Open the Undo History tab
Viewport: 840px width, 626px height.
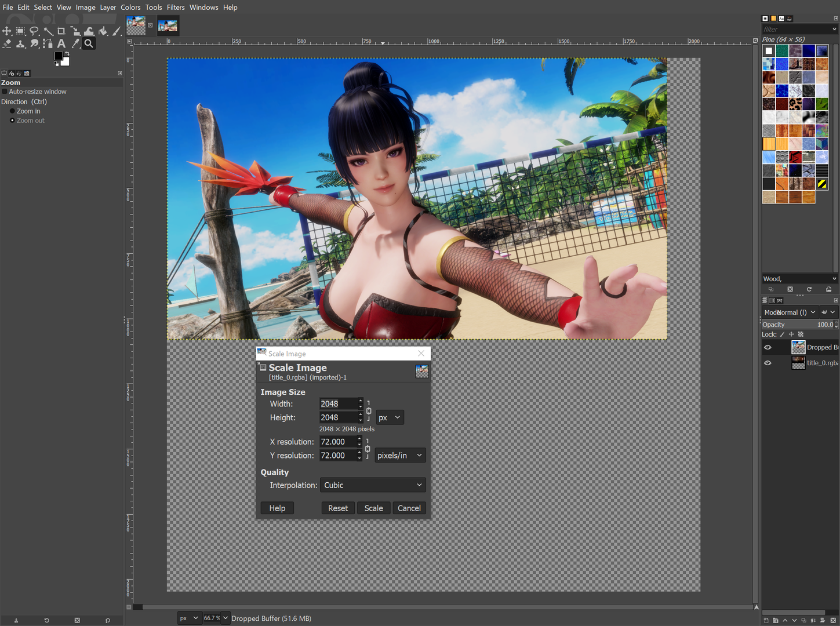click(19, 74)
